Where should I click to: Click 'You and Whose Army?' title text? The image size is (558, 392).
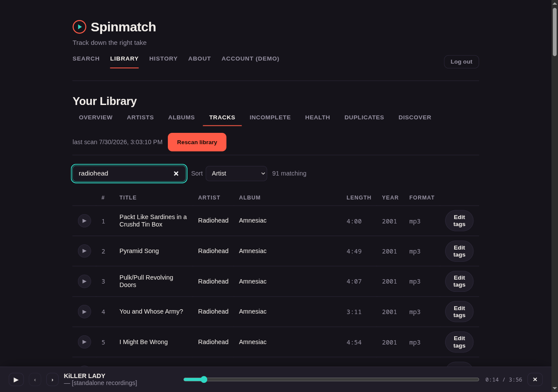pos(151,311)
